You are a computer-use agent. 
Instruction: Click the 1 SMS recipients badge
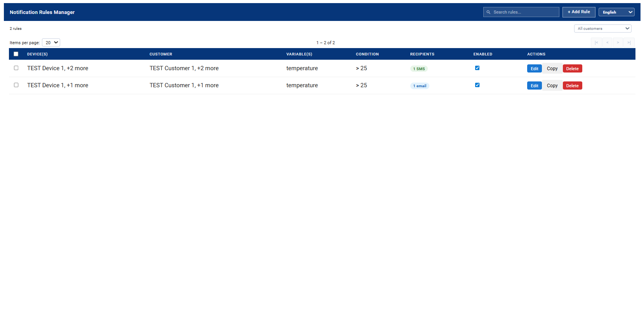tap(419, 69)
